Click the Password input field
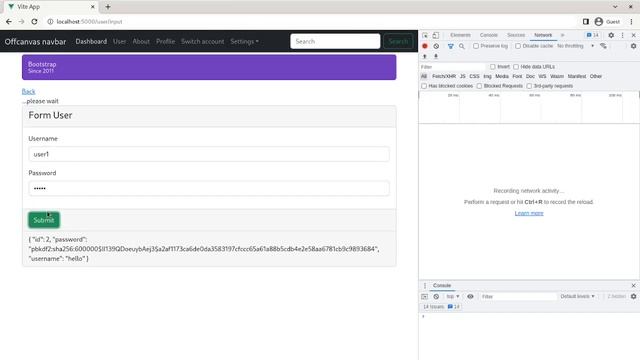This screenshot has height=360, width=640. click(x=209, y=189)
